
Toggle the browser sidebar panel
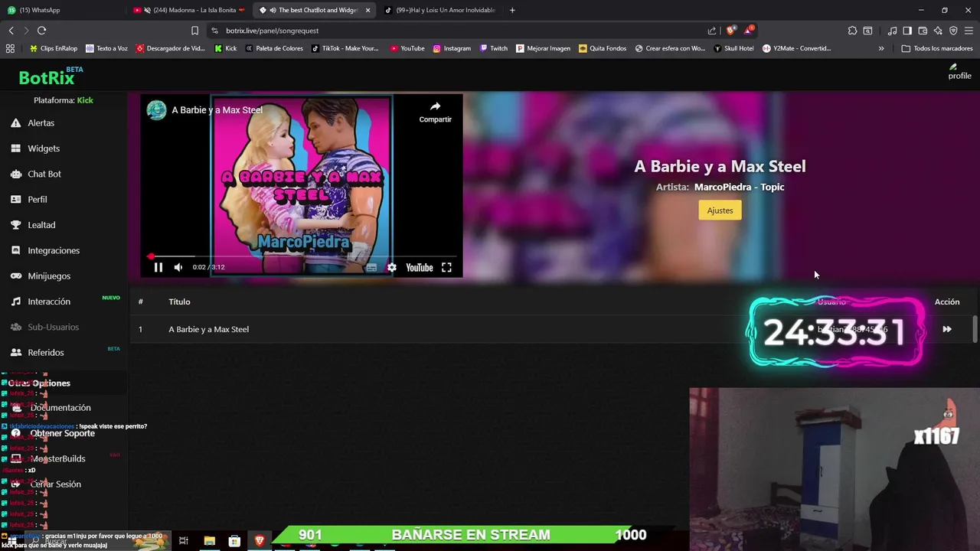(907, 31)
